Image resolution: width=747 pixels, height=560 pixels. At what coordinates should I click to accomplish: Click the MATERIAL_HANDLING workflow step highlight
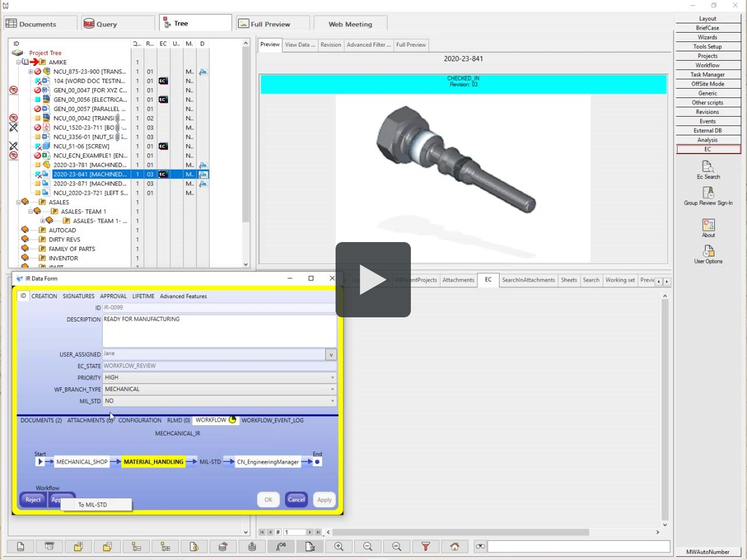[x=153, y=461]
